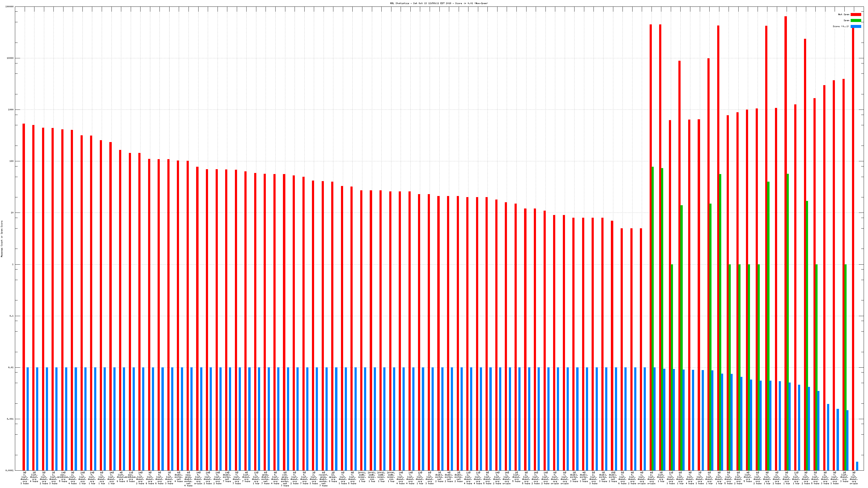Click the RBL Statistics chart title
Viewport: 868px width, 488px height.
point(439,3)
